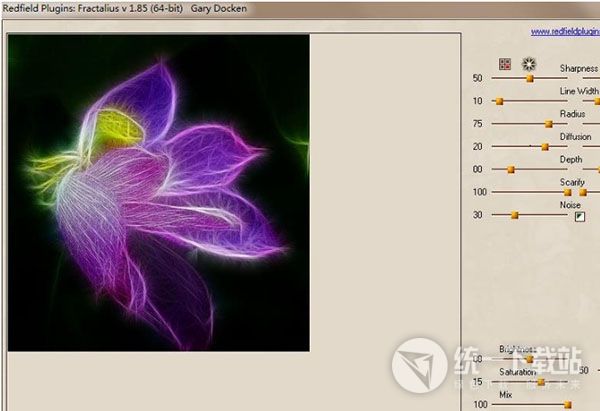Image resolution: width=600 pixels, height=411 pixels.
Task: Click the Radius value 75 field
Action: coord(478,124)
